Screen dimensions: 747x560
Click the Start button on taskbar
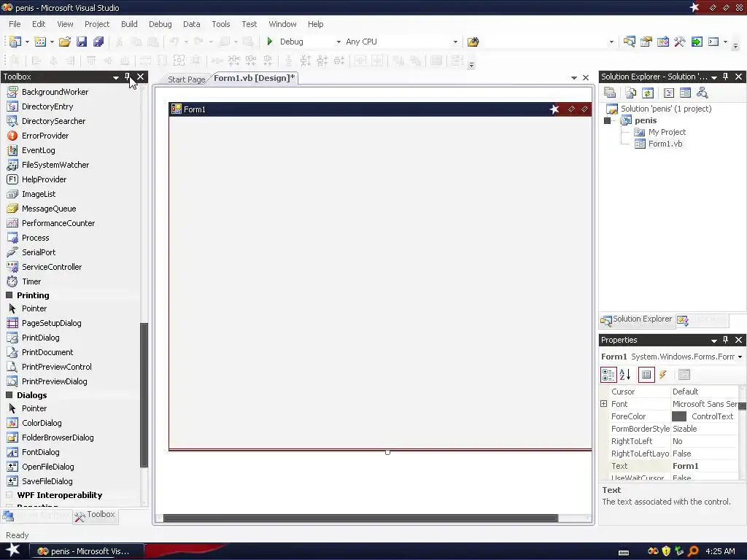point(12,551)
